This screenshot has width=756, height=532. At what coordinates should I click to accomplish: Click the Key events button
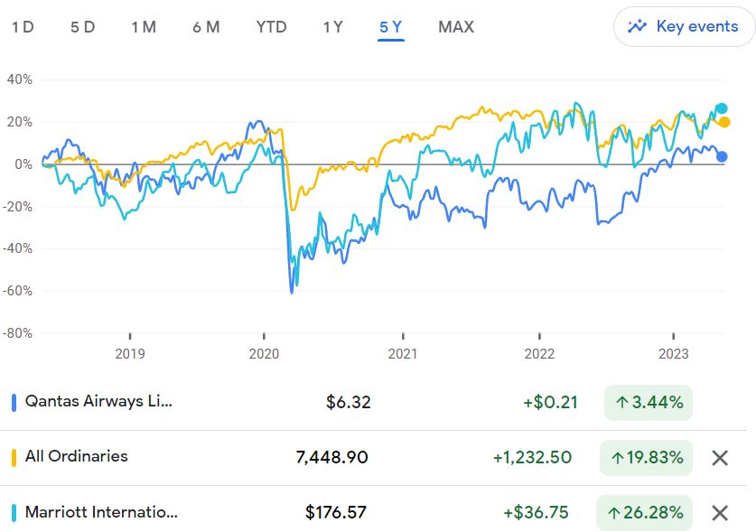coord(683,26)
